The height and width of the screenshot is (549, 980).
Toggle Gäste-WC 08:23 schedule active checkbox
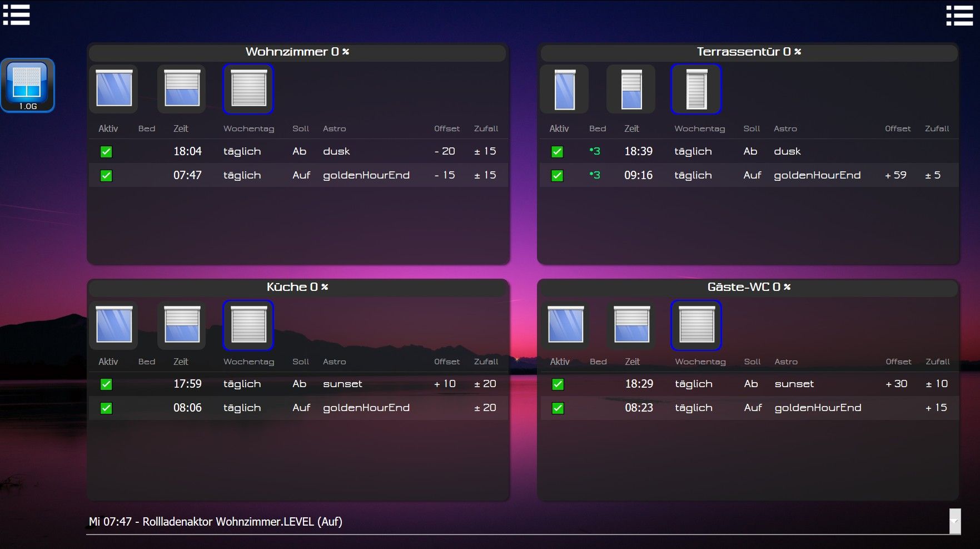558,408
